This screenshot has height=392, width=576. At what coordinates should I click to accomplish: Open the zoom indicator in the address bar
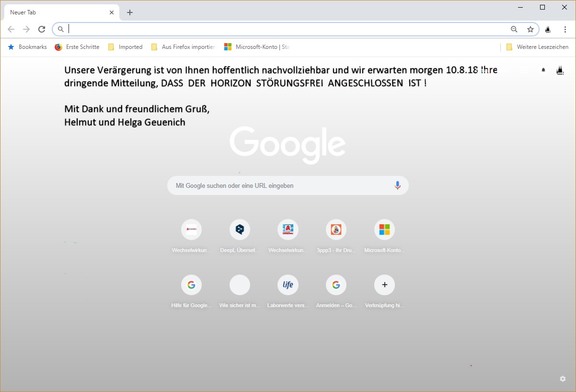coord(514,29)
